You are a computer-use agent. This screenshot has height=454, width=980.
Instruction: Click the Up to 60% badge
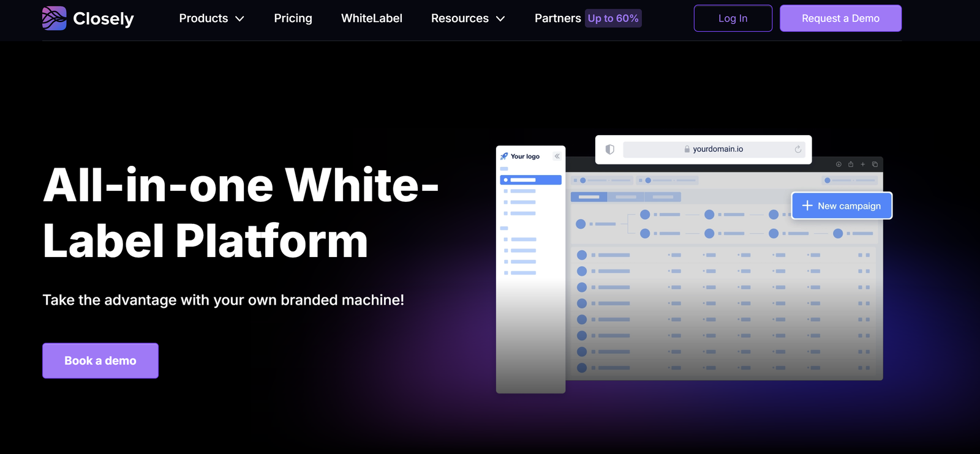click(613, 18)
